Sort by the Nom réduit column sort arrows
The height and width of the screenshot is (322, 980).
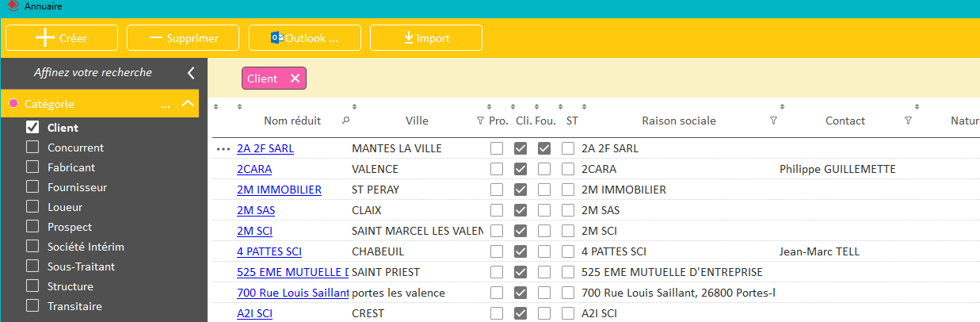(240, 106)
